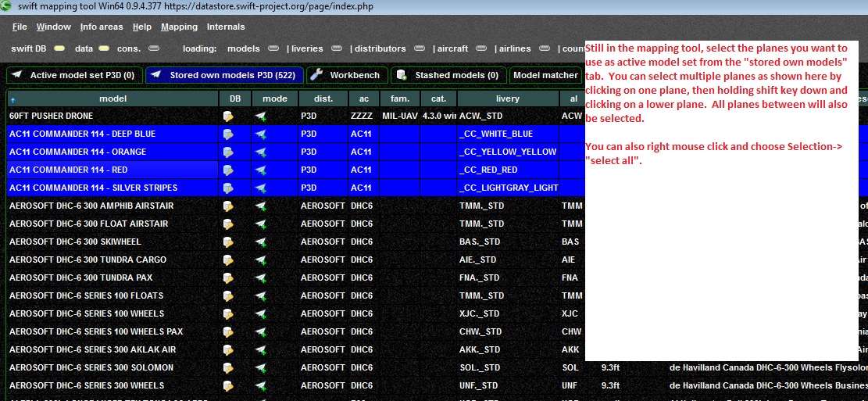Click the aircraft loading LED
This screenshot has height=401, width=868.
(x=481, y=48)
